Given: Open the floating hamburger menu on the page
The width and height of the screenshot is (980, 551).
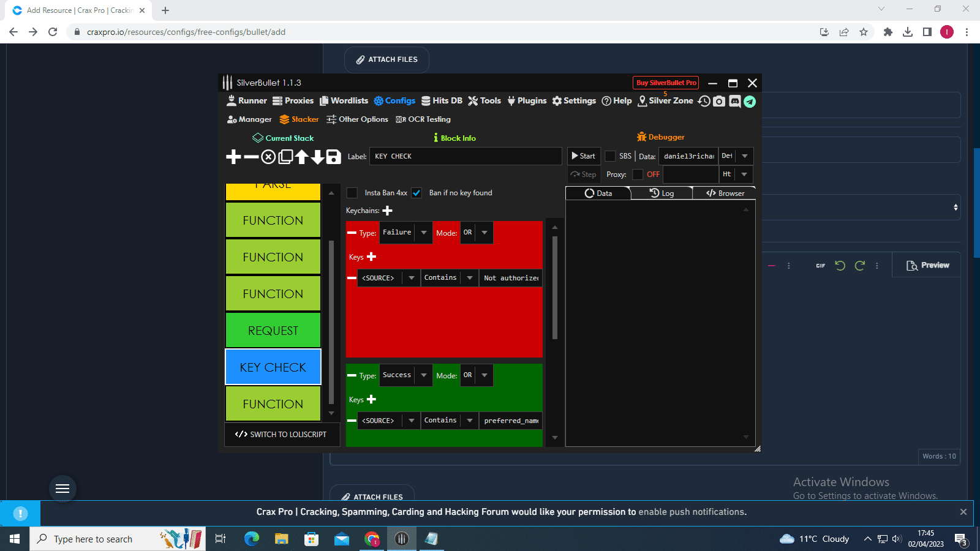Looking at the screenshot, I should [x=62, y=489].
